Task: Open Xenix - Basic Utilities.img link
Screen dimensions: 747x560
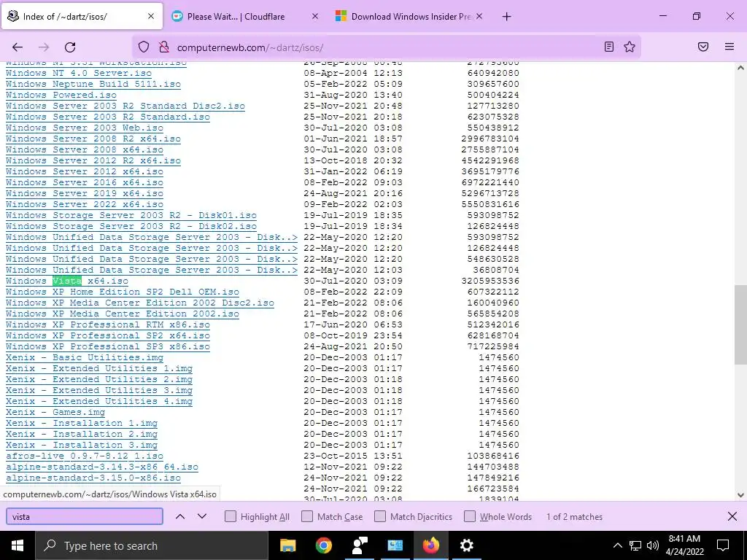Action: (x=85, y=357)
